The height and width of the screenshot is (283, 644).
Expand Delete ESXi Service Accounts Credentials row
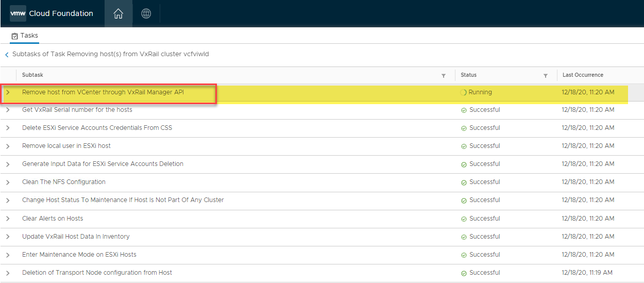(8, 128)
